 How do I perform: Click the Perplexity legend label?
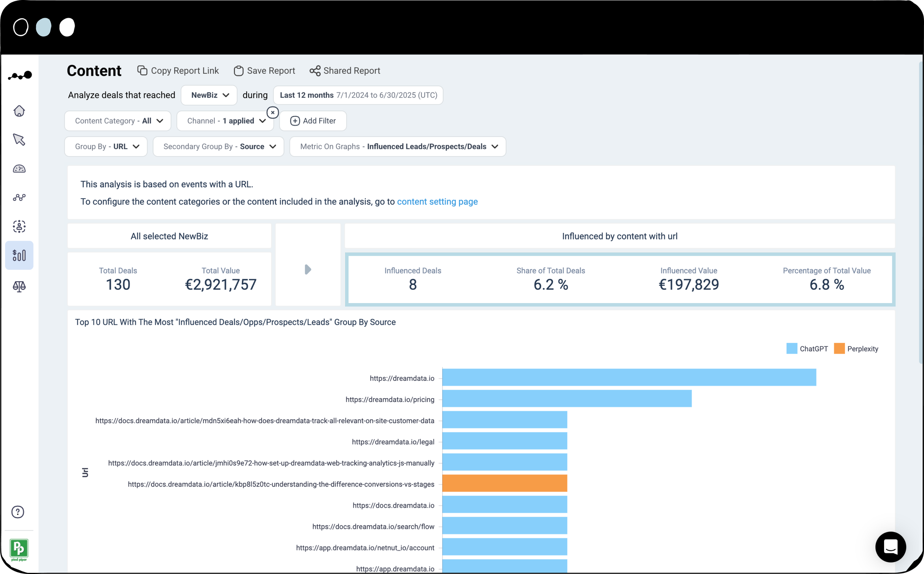(863, 349)
